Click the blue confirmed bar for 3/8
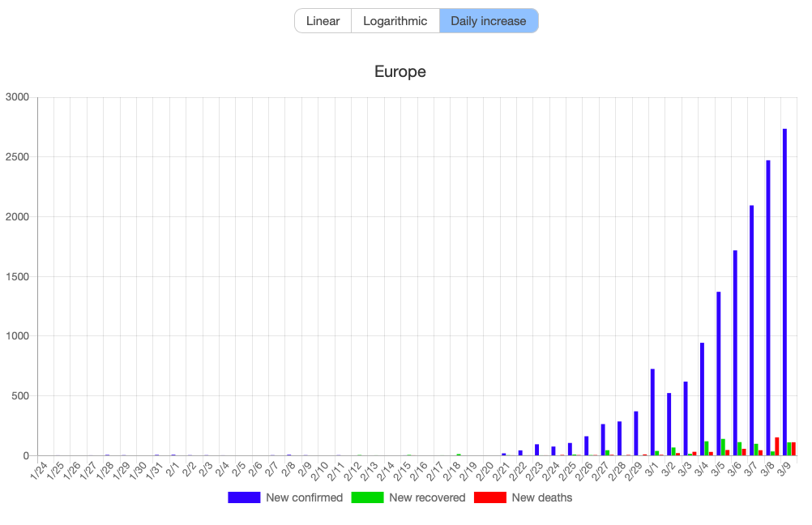The width and height of the screenshot is (812, 525). pos(768,308)
